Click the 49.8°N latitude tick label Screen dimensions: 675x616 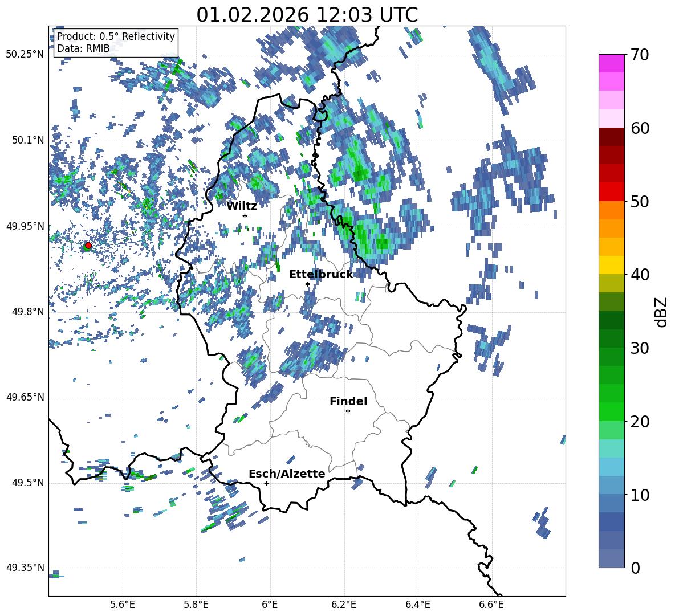pyautogui.click(x=28, y=312)
